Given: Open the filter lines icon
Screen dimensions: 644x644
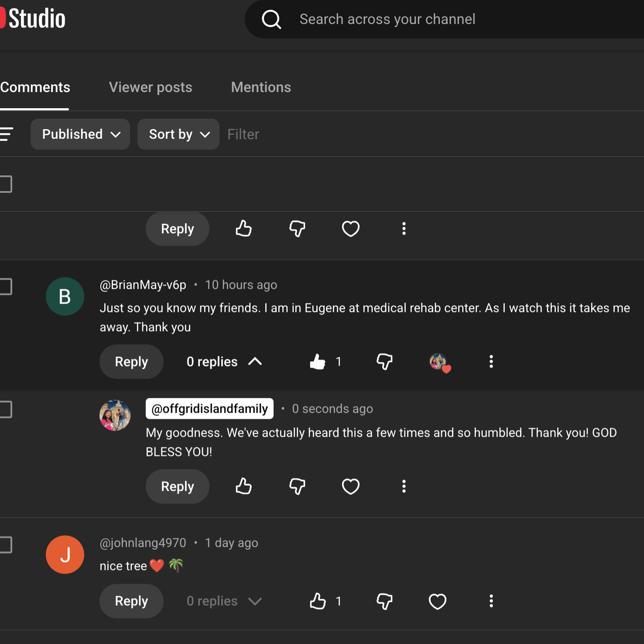Looking at the screenshot, I should [6, 134].
